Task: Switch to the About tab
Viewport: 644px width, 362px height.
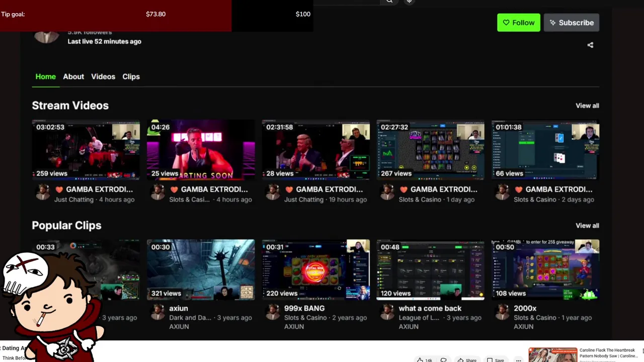Action: pos(73,76)
